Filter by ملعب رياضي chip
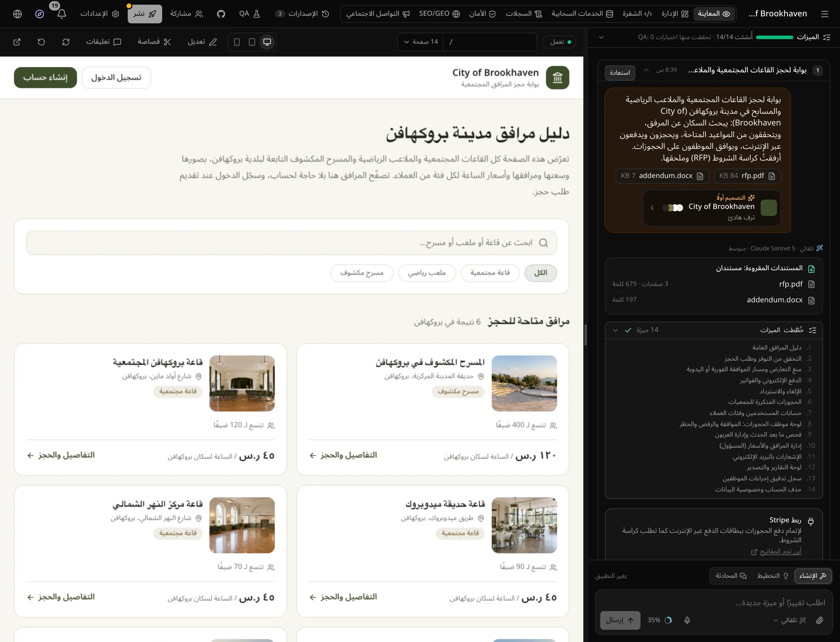Image resolution: width=840 pixels, height=642 pixels. (427, 273)
